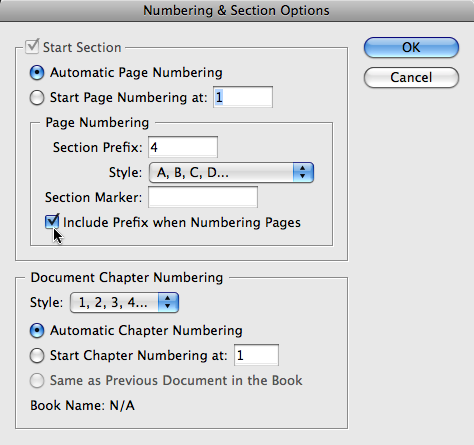Select Automatic Page Numbering radio button

37,73
